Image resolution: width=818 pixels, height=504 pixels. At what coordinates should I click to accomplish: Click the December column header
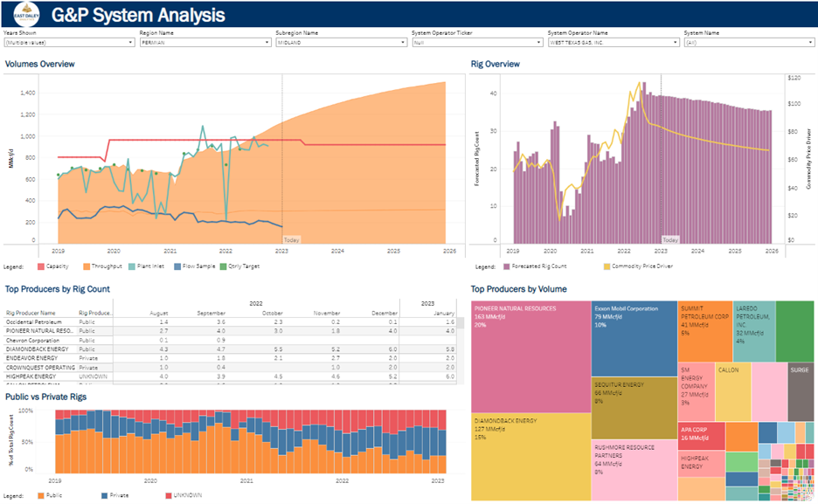point(385,314)
